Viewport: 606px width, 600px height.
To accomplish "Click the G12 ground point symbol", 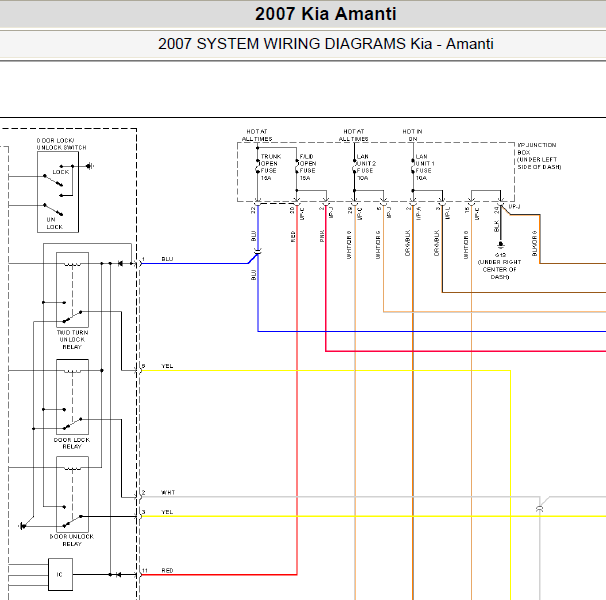I will (500, 245).
